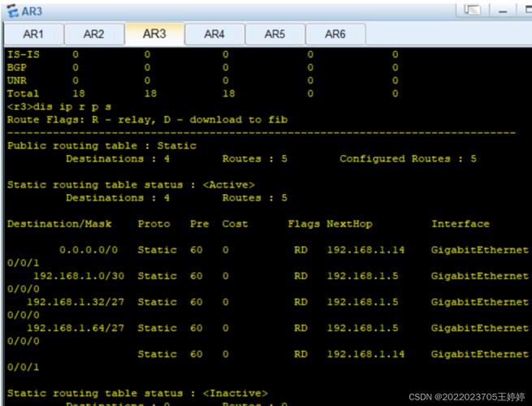Click destination 192.168.1.0/30 entry
The width and height of the screenshot is (532, 406).
pyautogui.click(x=79, y=276)
